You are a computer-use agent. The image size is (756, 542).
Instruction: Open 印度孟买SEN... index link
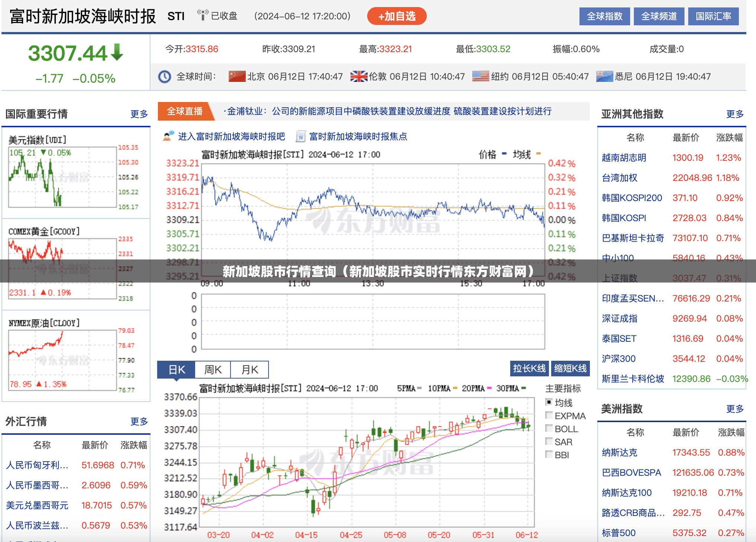tap(633, 299)
